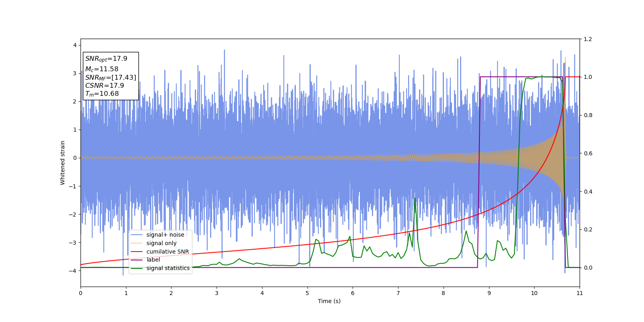Click the 'cumilative SNR' legend label
The image size is (644, 322).
[x=167, y=252]
